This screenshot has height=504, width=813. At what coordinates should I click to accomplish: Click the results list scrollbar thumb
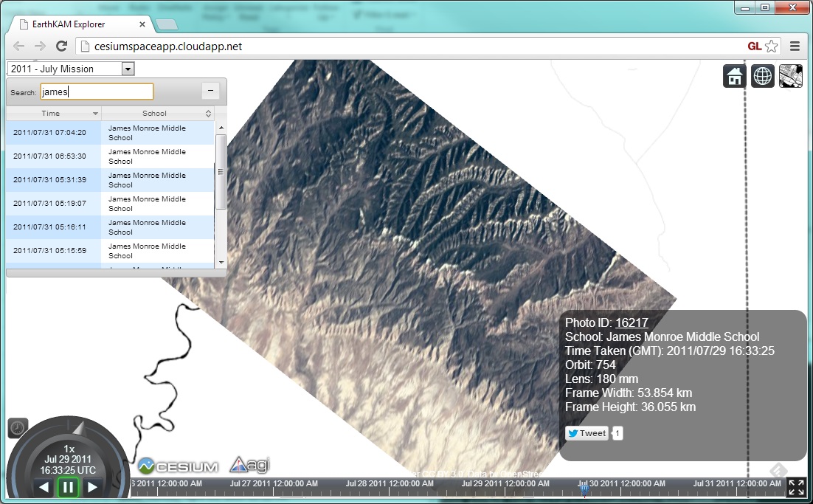(x=221, y=172)
